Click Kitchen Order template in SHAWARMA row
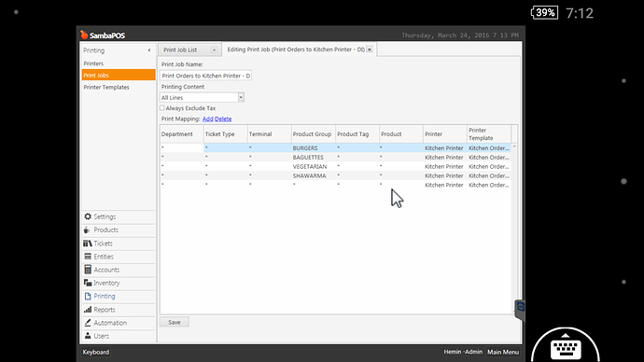Screen dimensions: 644x362 [x=489, y=175]
